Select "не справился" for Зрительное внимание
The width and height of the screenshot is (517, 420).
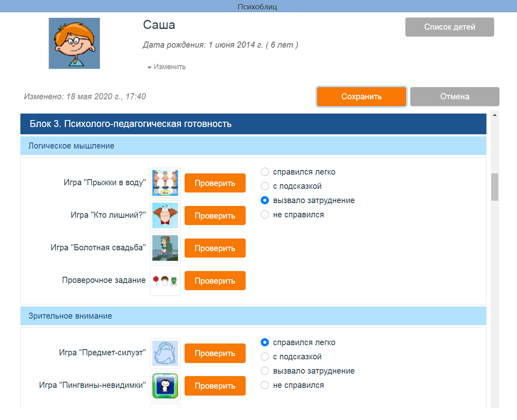pyautogui.click(x=265, y=385)
